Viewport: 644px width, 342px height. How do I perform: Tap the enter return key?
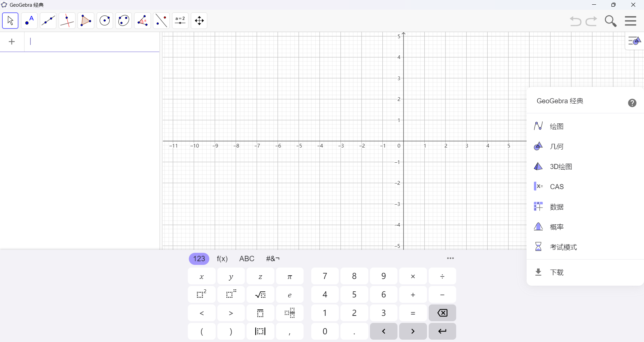coord(442,332)
